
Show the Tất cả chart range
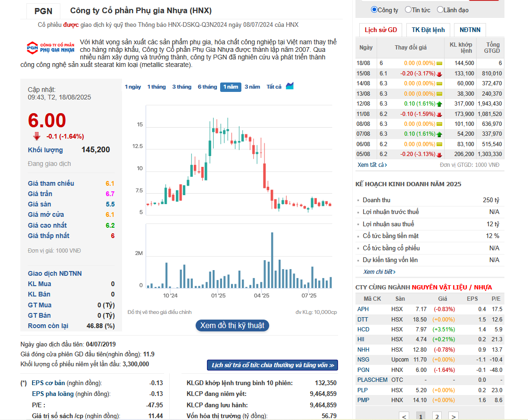274,87
